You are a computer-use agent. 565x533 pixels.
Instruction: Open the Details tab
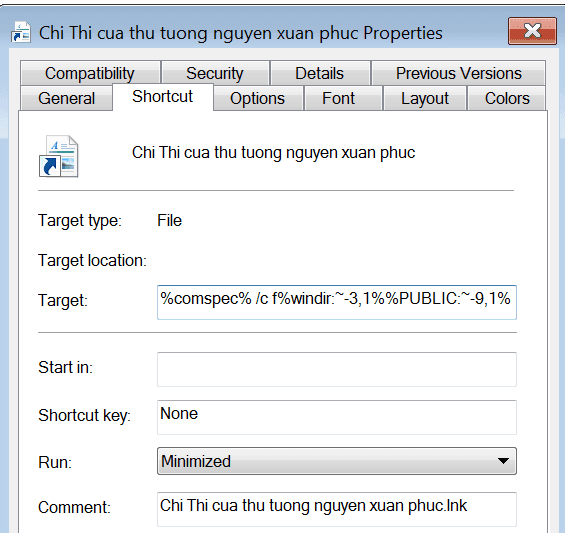320,73
